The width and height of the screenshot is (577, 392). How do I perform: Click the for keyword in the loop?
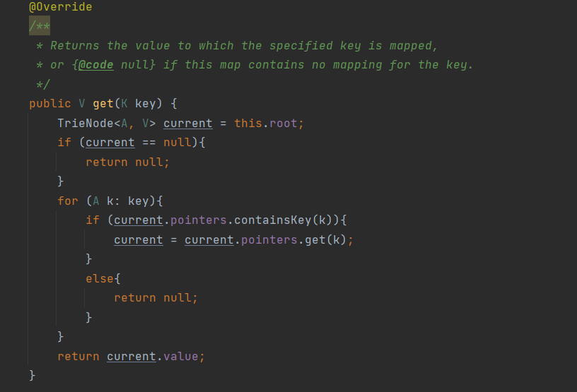(x=68, y=201)
